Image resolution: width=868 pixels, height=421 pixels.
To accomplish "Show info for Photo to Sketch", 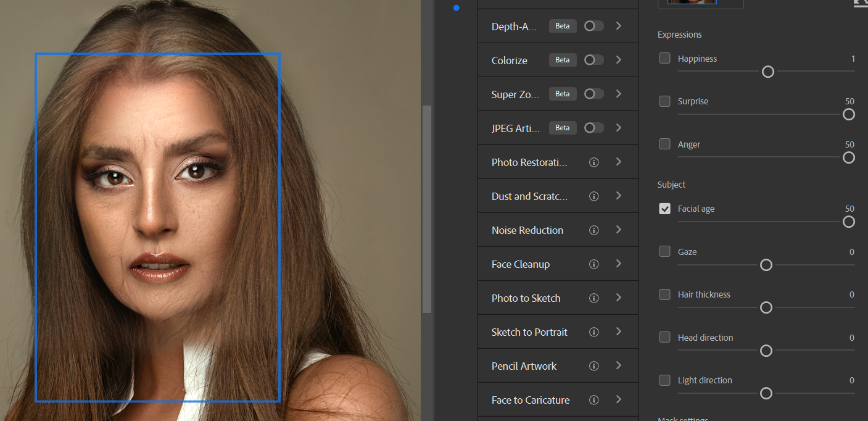I will point(594,298).
